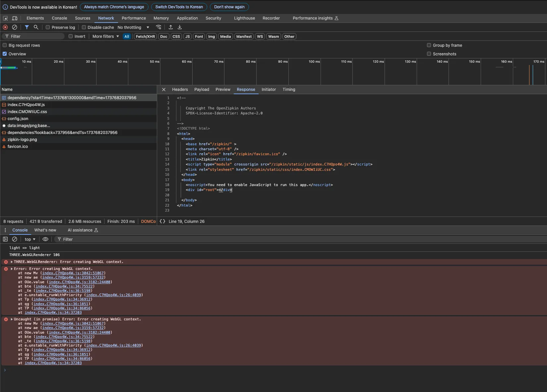Open the Headers tab
The height and width of the screenshot is (392, 547).
pos(180,90)
